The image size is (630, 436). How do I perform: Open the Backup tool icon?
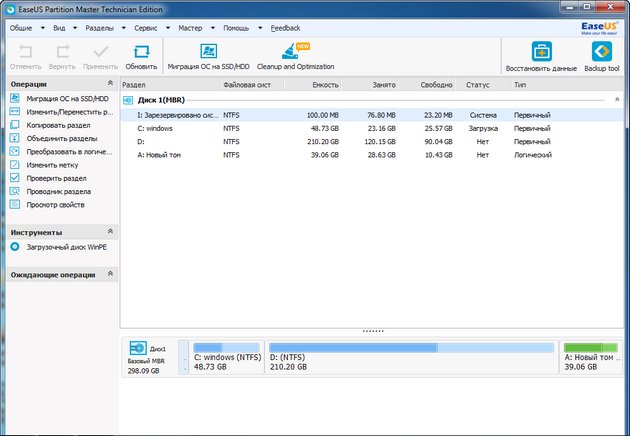tap(601, 51)
